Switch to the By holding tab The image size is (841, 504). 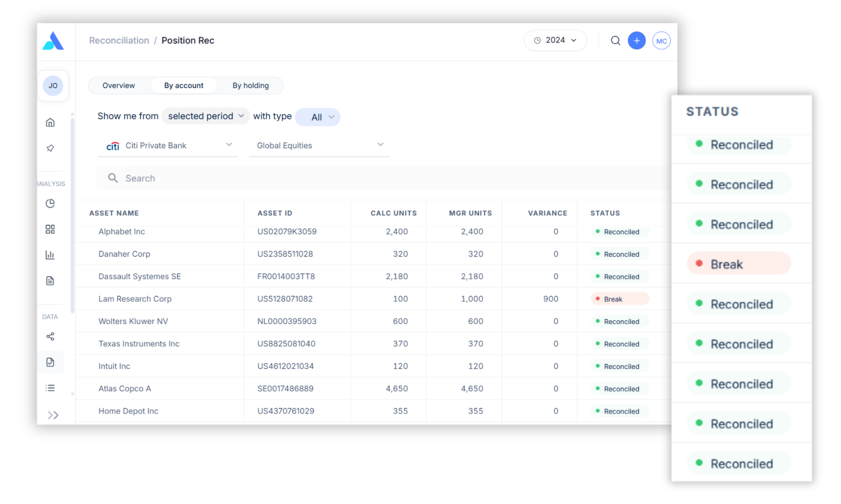(x=250, y=86)
